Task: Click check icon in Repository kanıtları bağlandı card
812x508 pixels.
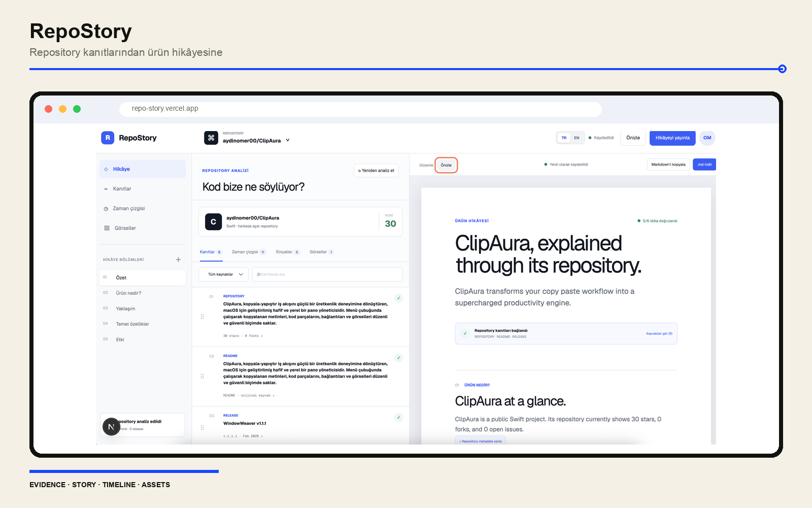Action: click(x=465, y=333)
